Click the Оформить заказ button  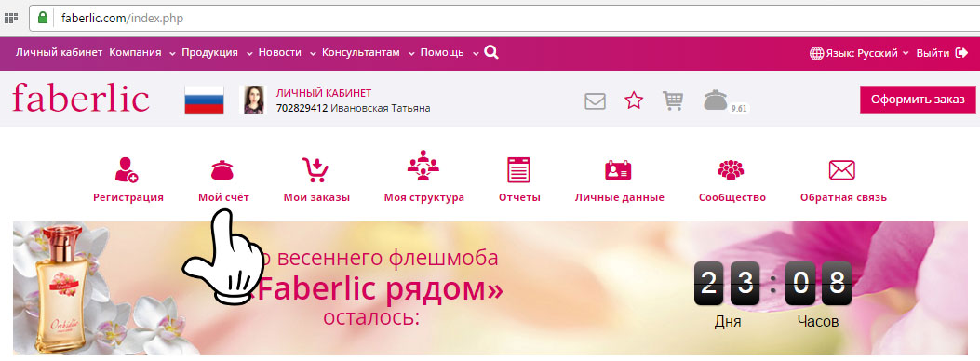tap(918, 100)
